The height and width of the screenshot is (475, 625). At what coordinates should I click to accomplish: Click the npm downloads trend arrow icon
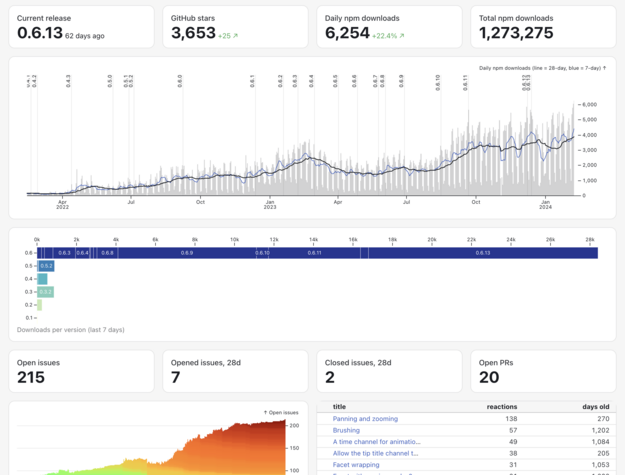[402, 36]
